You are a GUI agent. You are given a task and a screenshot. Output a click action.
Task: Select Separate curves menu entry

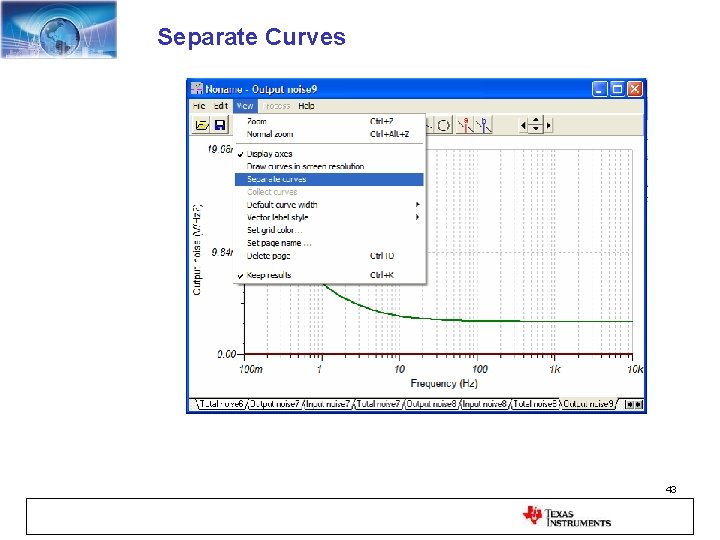pyautogui.click(x=329, y=179)
